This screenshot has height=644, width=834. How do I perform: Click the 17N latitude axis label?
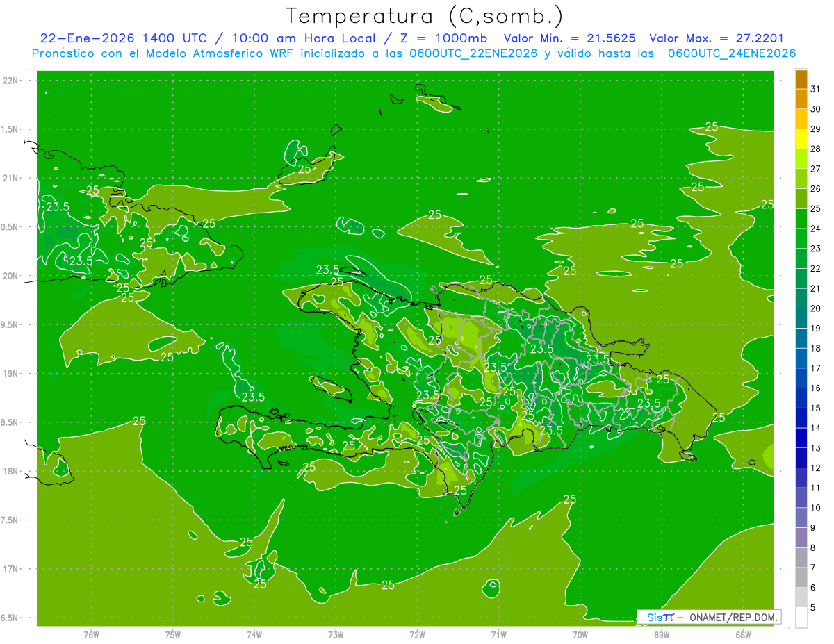[11, 569]
